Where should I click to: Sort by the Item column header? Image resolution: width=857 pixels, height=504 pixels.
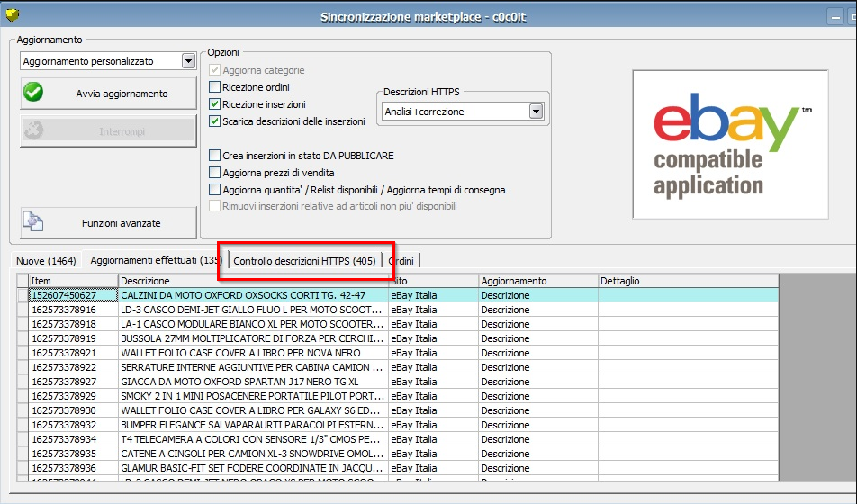tap(73, 281)
